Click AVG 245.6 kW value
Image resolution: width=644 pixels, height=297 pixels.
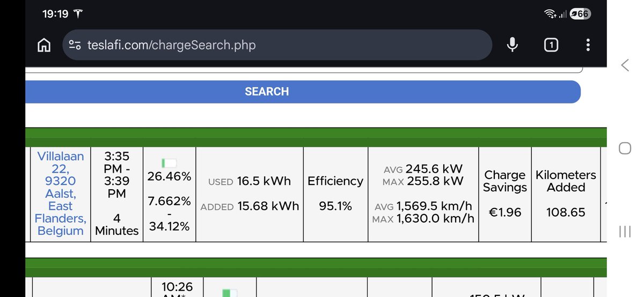tap(423, 169)
